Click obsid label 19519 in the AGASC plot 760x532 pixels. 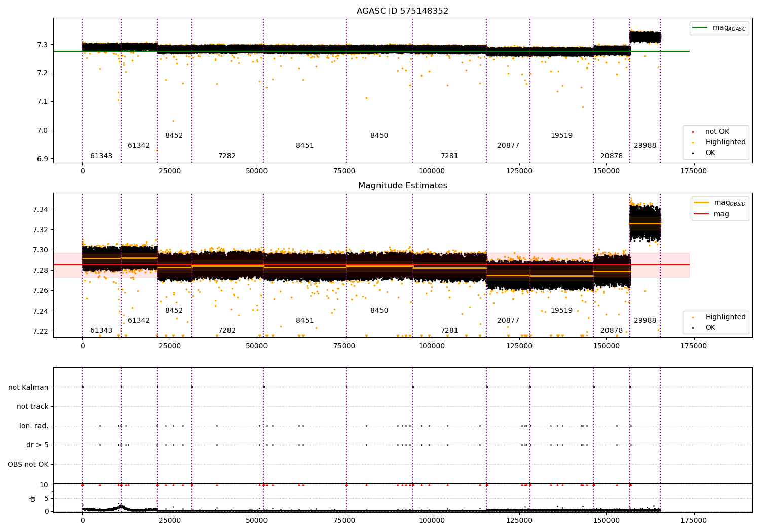click(562, 136)
